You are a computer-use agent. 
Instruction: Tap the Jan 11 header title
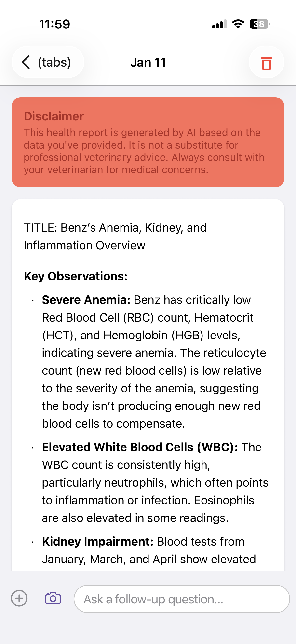[148, 62]
